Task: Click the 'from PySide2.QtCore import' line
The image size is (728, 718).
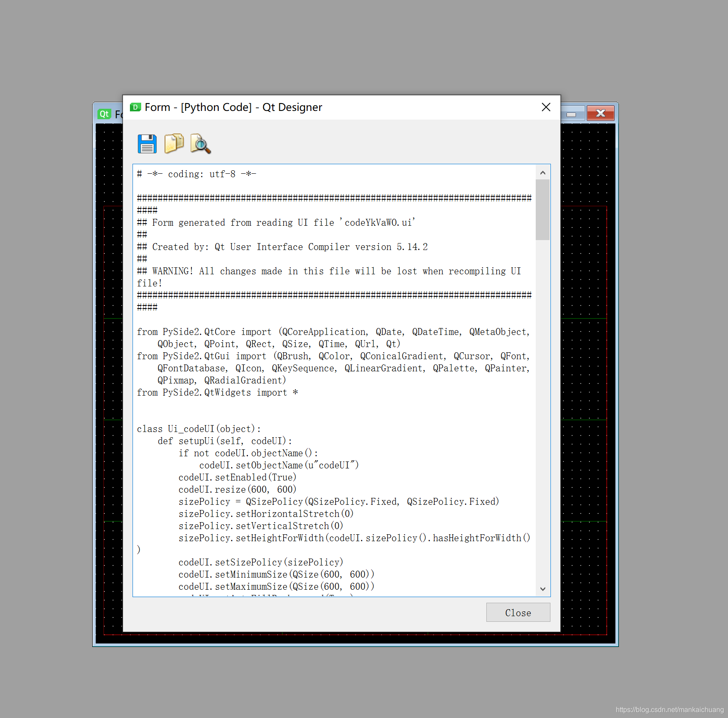Action: (x=333, y=332)
